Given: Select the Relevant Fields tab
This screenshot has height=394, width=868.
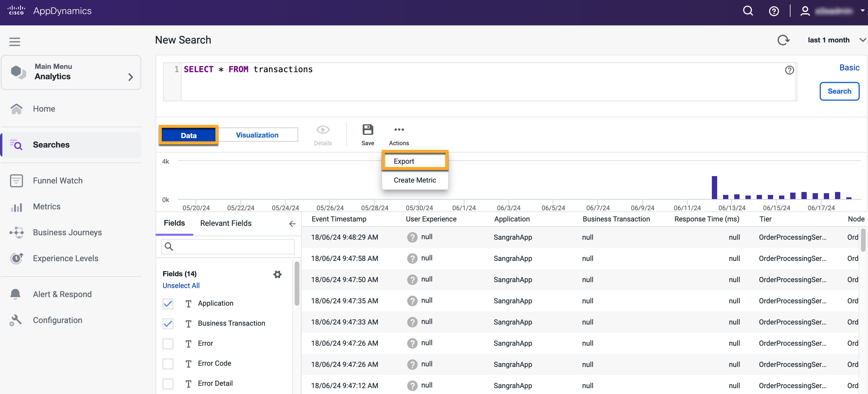Looking at the screenshot, I should point(226,223).
